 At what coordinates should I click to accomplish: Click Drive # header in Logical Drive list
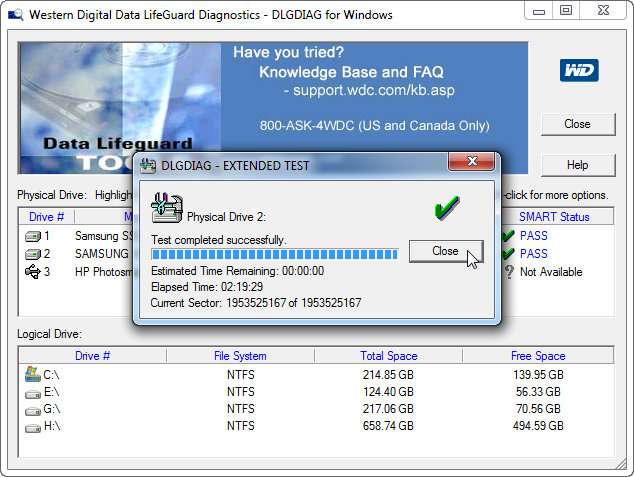tap(93, 356)
